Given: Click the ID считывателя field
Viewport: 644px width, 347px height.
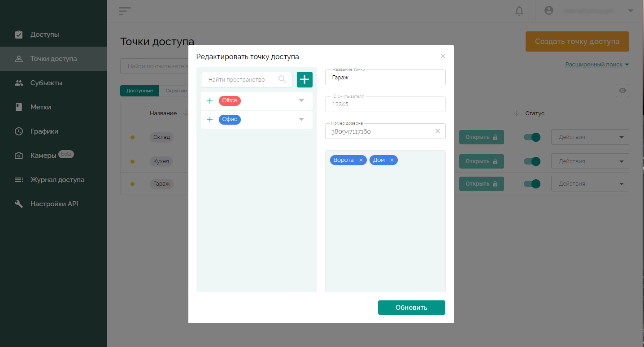Looking at the screenshot, I should (x=385, y=104).
